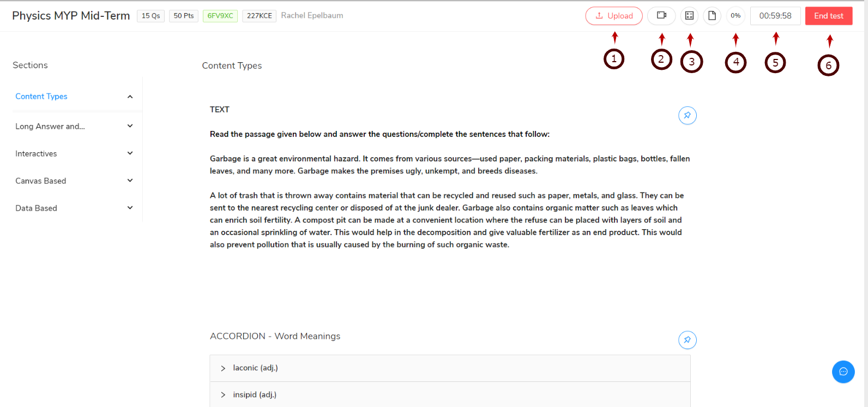
Task: Click the 00:59:58 timer display
Action: [775, 16]
